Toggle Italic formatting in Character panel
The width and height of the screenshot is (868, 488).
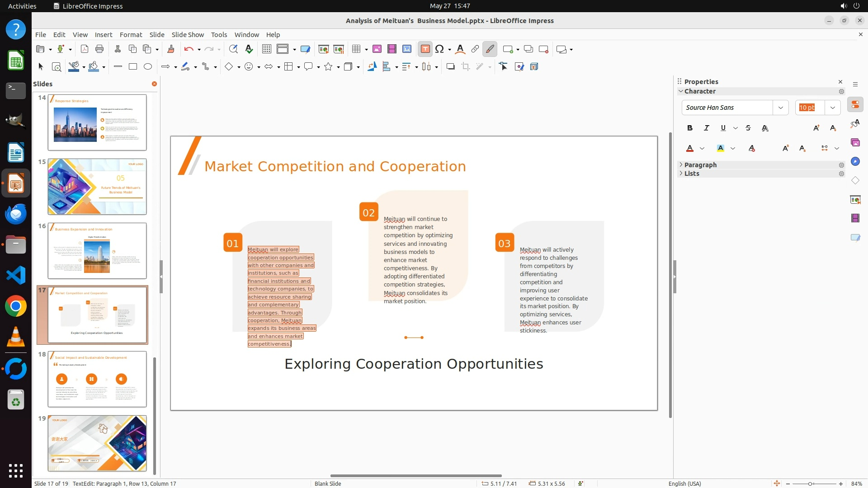tap(706, 128)
